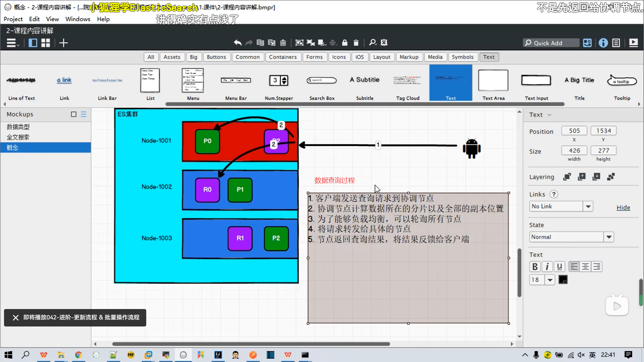Switch to the Containers category tab
Screen dimensions: 644x362
[282, 57]
